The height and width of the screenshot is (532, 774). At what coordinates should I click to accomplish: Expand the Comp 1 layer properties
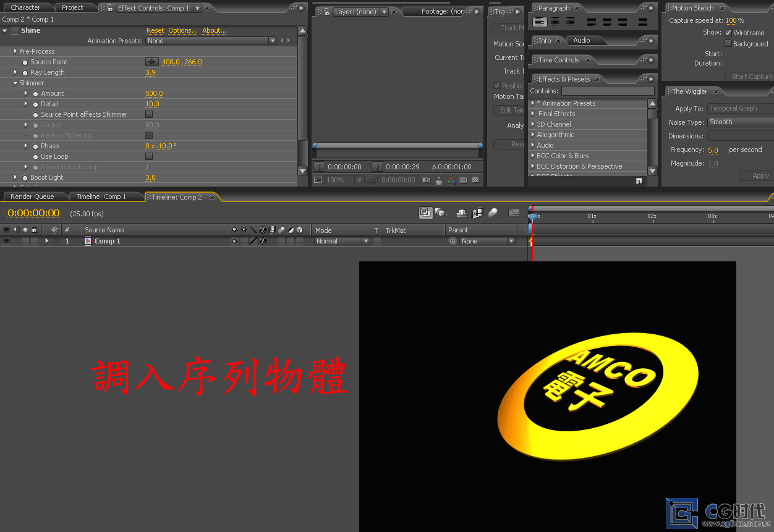coord(46,241)
